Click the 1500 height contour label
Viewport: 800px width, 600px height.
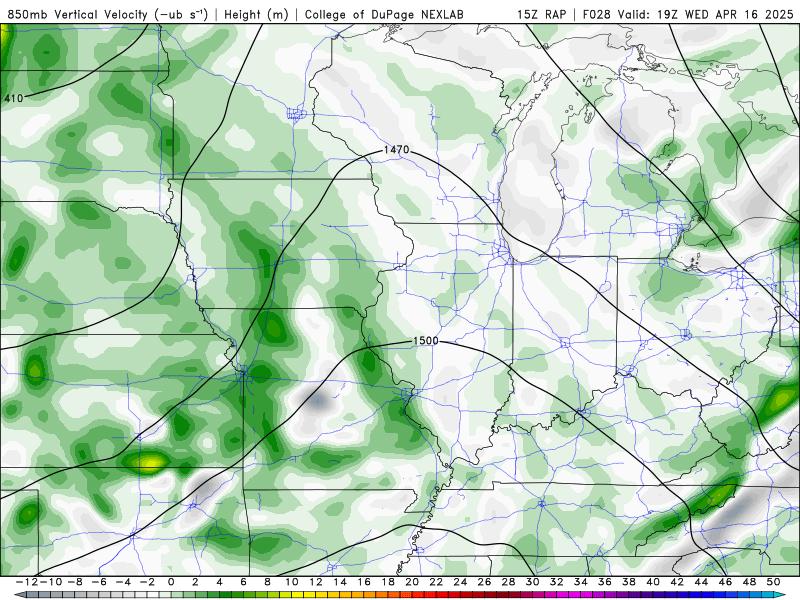pos(425,341)
